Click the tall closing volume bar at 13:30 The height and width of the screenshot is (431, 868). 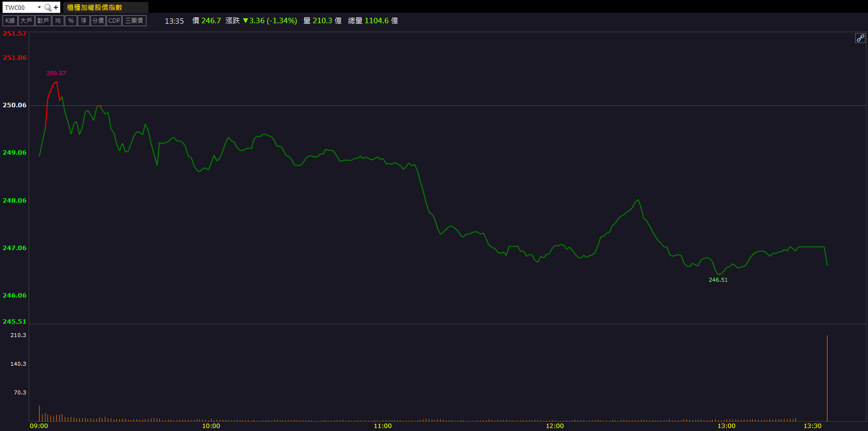pos(827,378)
